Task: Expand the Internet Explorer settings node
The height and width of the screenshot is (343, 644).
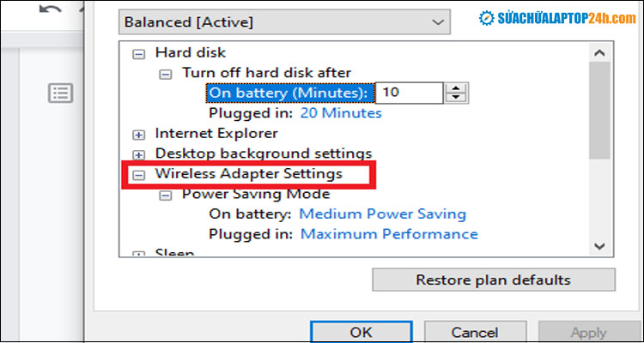Action: [x=138, y=134]
